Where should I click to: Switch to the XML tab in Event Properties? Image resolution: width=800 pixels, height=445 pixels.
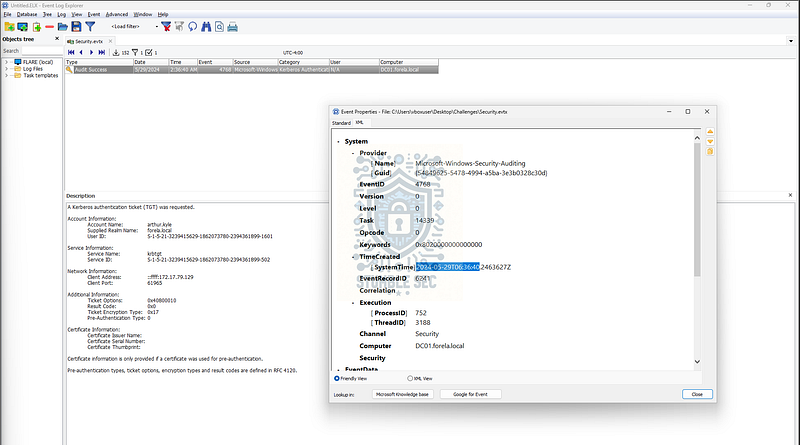tap(360, 122)
